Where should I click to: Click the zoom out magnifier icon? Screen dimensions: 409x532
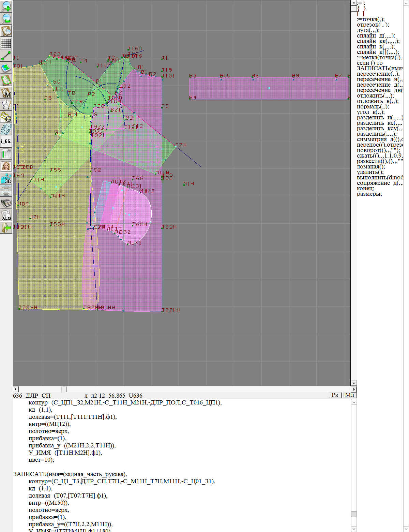pos(6,18)
